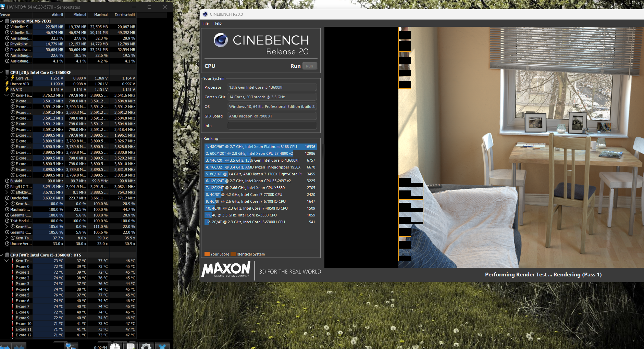Viewport: 644px width, 349px height.
Task: Open the Help menu in Cinebench
Action: pyautogui.click(x=218, y=23)
